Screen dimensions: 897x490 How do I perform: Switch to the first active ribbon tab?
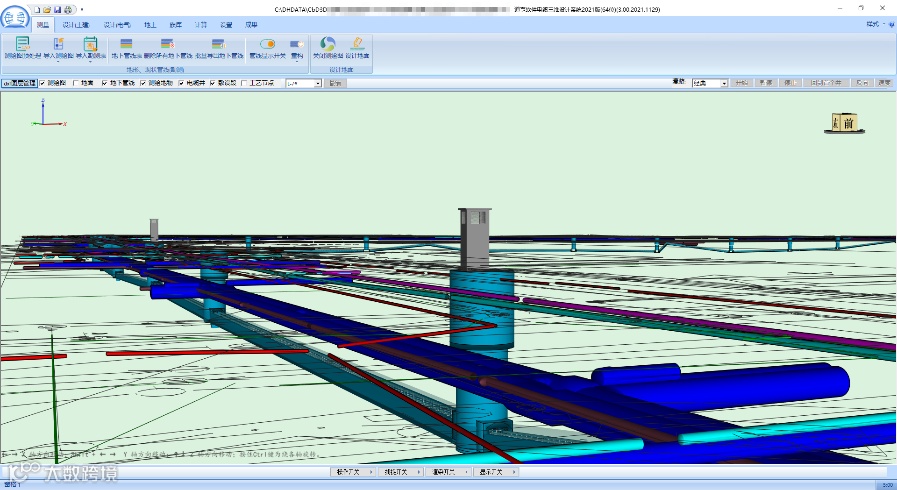[x=42, y=25]
